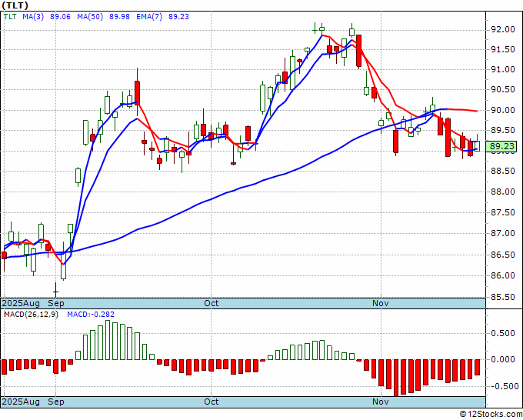Click the MACD(26,12,9) indicator label

click(x=31, y=315)
